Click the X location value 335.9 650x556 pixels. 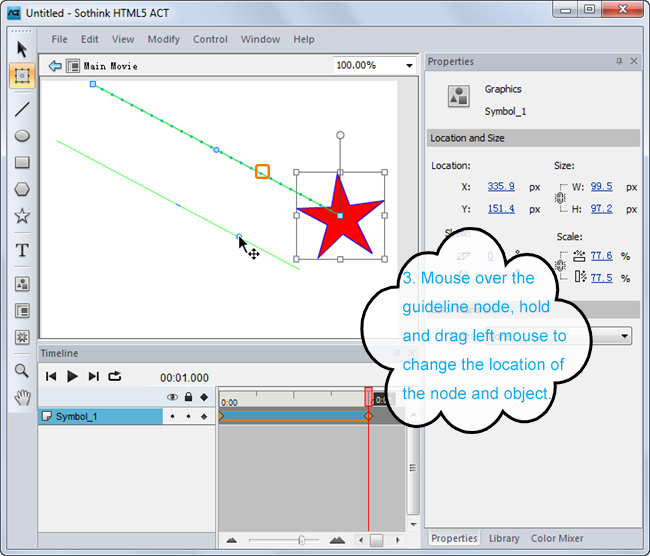501,186
